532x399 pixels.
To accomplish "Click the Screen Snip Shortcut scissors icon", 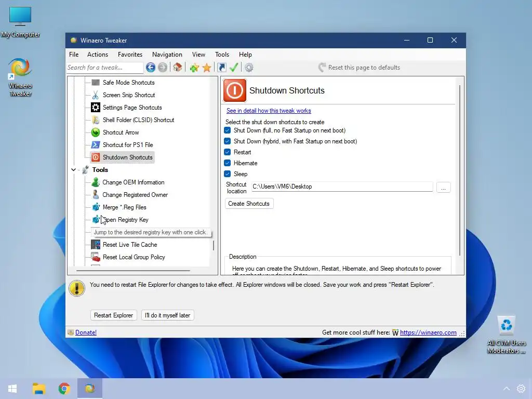I will 96,95.
